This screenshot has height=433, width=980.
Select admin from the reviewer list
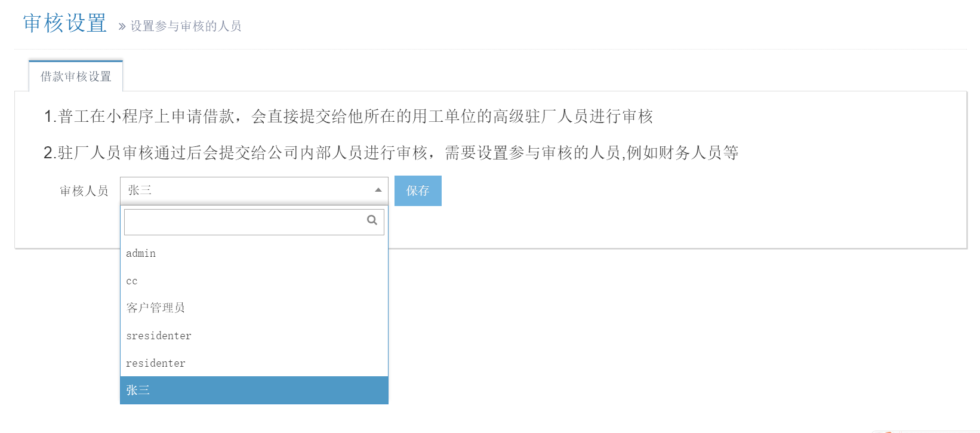[x=254, y=253]
